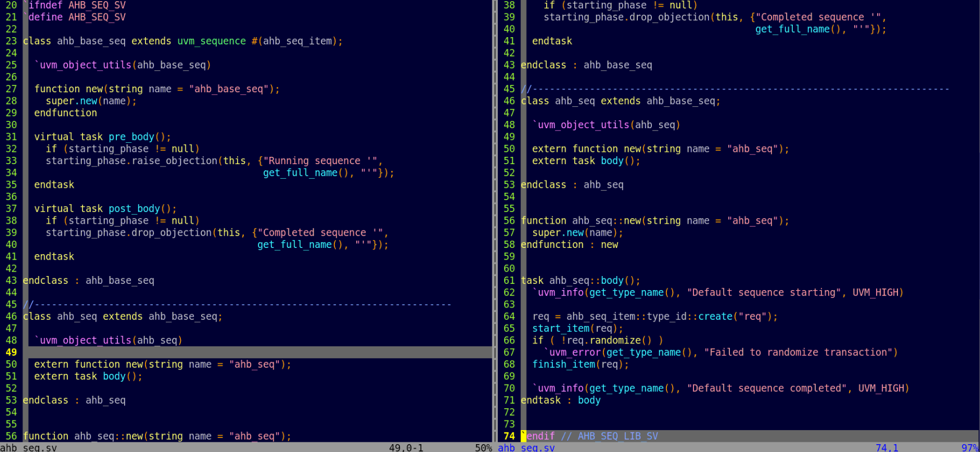Click '50%' scroll indicator in left status bar

click(x=483, y=448)
